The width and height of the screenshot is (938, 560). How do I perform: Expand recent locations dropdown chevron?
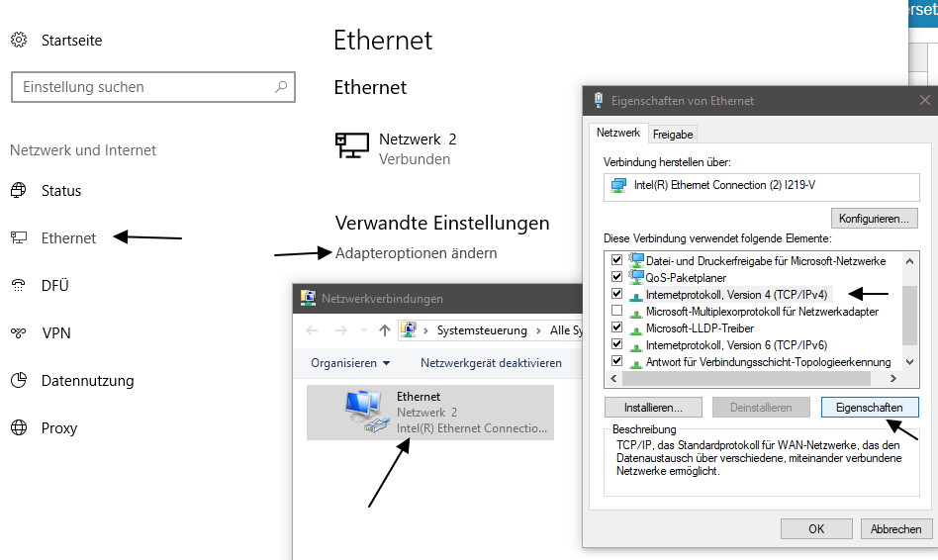coord(364,330)
